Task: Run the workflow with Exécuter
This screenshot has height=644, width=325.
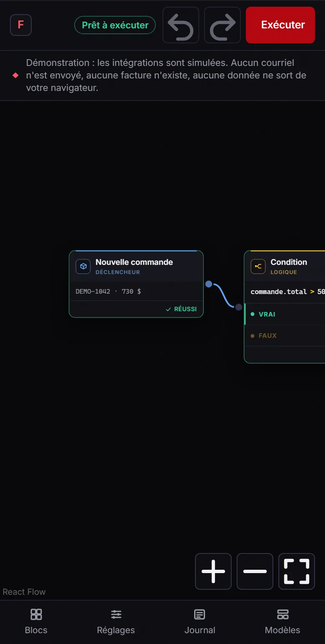Action: [280, 25]
